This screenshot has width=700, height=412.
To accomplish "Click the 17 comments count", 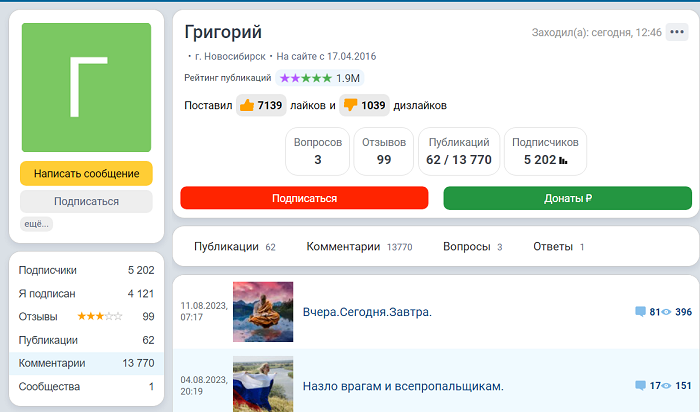I will [655, 386].
